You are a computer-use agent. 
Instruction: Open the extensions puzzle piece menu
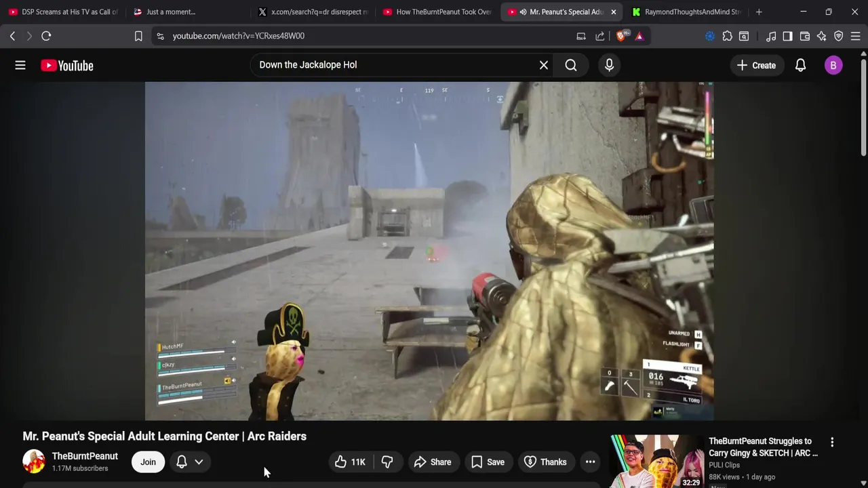728,36
